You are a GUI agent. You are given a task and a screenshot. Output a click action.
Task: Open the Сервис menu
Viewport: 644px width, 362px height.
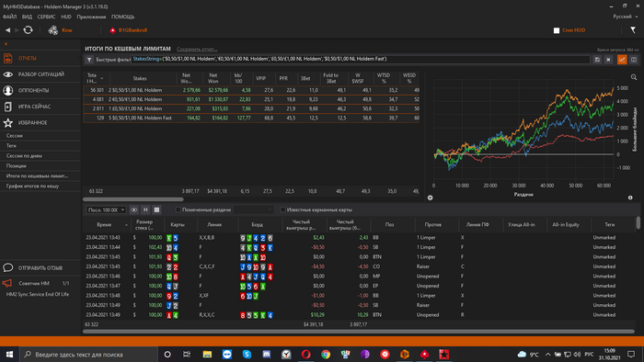pyautogui.click(x=46, y=17)
